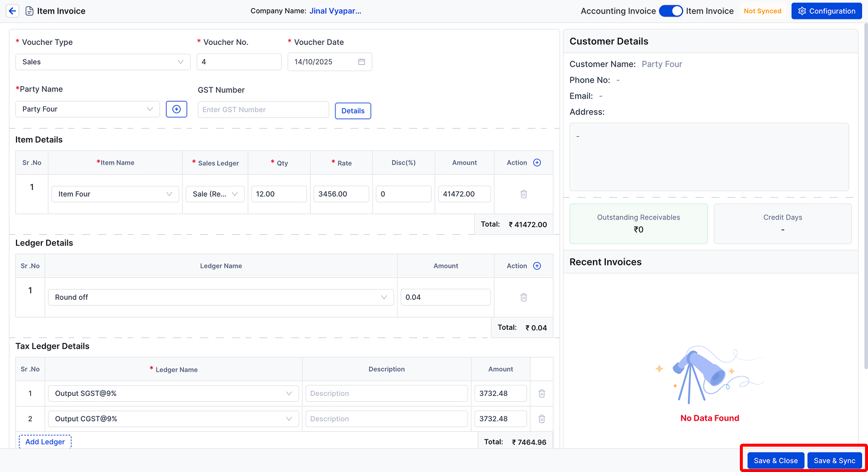
Task: Click the SGST Description field
Action: (387, 394)
